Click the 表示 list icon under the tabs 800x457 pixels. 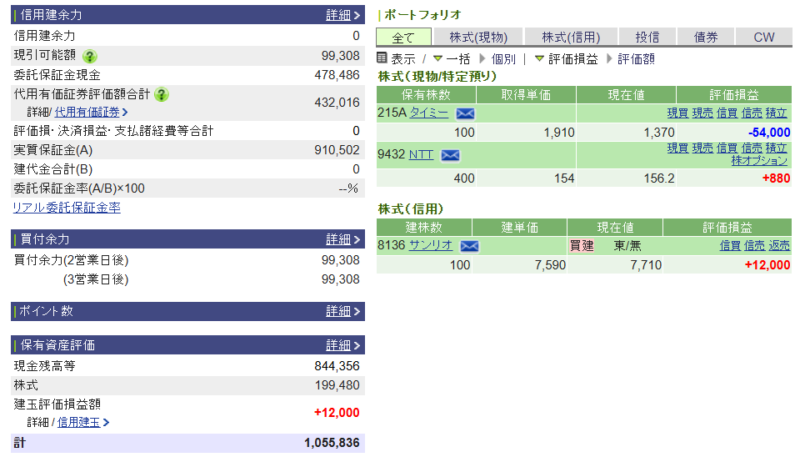[x=382, y=59]
